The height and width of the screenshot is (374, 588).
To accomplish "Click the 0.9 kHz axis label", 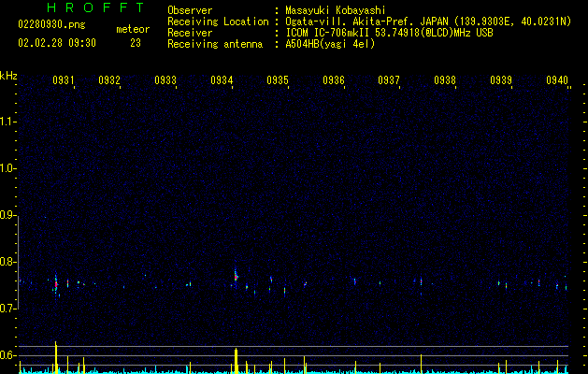I will click(x=7, y=215).
